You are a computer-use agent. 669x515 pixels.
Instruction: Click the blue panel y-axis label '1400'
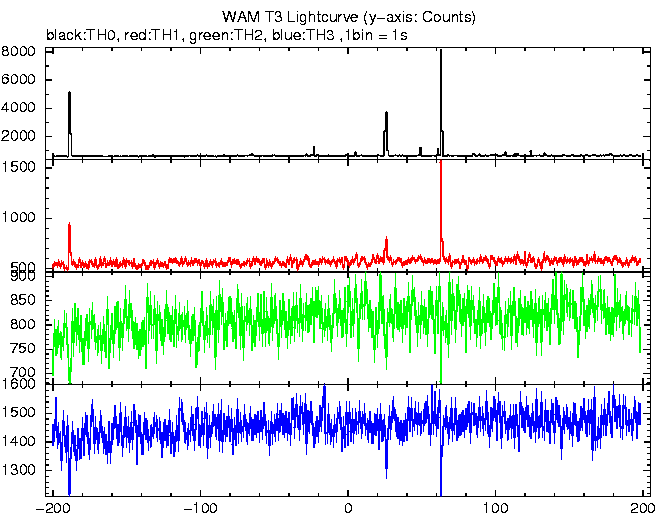[x=18, y=441]
